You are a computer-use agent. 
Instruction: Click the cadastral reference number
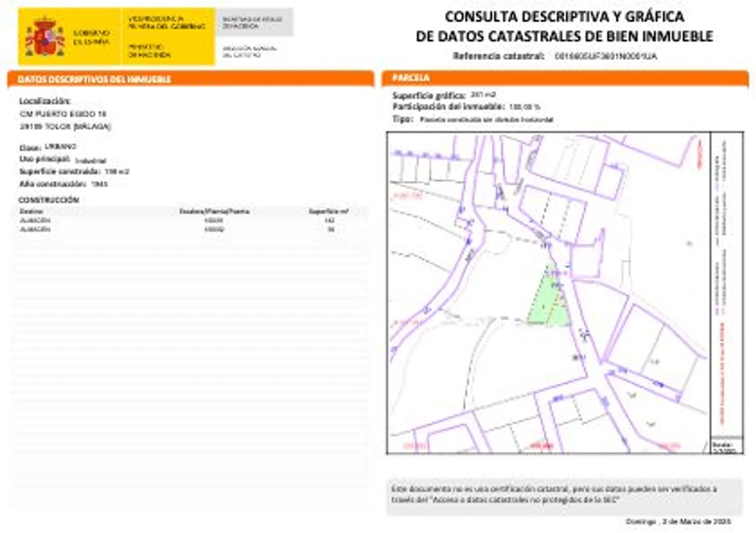(606, 56)
